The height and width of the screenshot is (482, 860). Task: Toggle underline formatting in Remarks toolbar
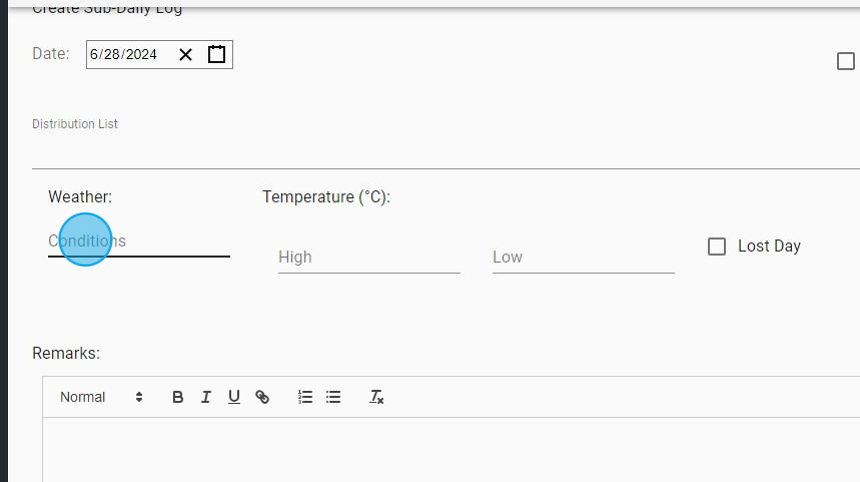pos(234,397)
